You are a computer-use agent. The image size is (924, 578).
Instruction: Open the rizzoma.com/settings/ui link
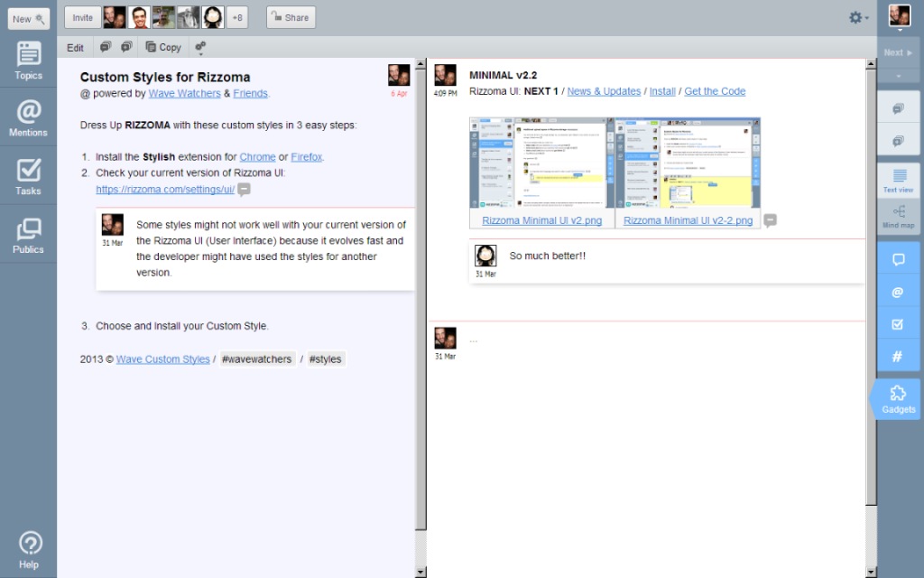pos(165,190)
